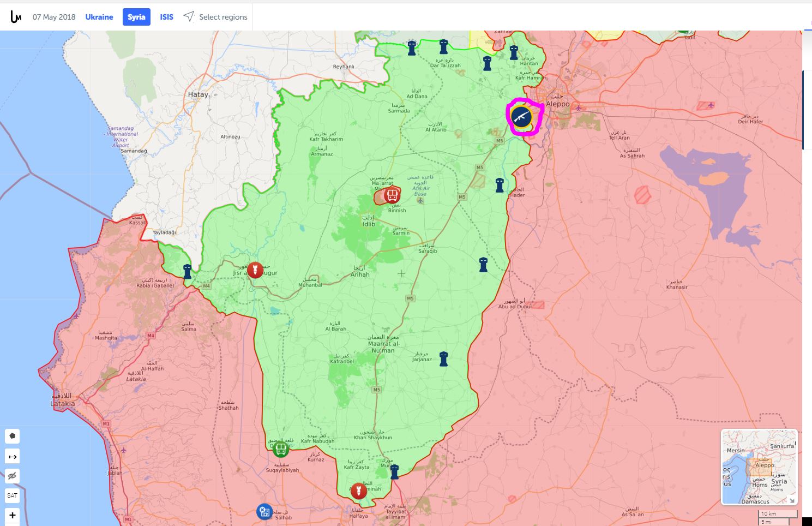Screen dimensions: 812x526
Task: Open the Select regions dropdown
Action: pyautogui.click(x=216, y=17)
